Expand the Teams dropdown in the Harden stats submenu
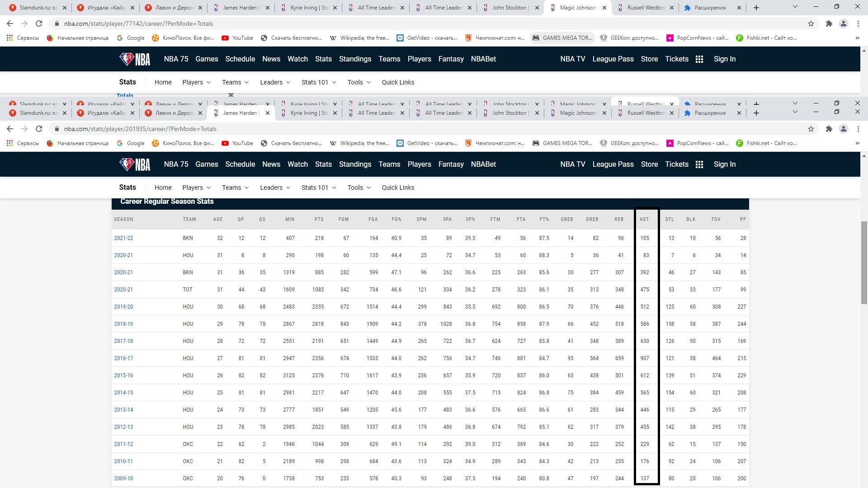The image size is (868, 488). click(236, 188)
